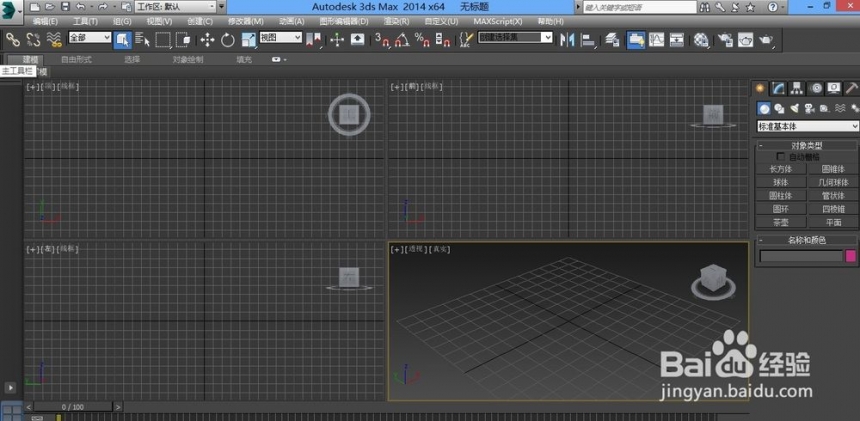Image resolution: width=860 pixels, height=421 pixels.
Task: Expand the quick access toolbar options arrow
Action: point(222,7)
